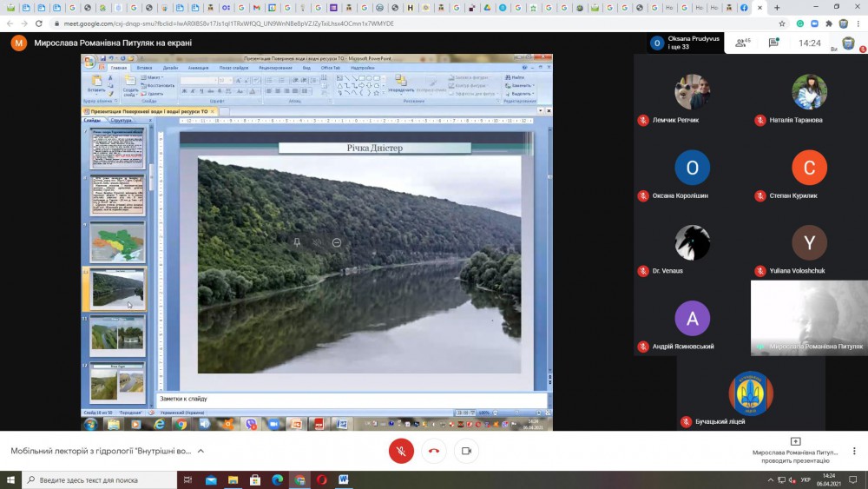Open the Meet chat panel
Image resolution: width=868 pixels, height=489 pixels.
tap(774, 43)
